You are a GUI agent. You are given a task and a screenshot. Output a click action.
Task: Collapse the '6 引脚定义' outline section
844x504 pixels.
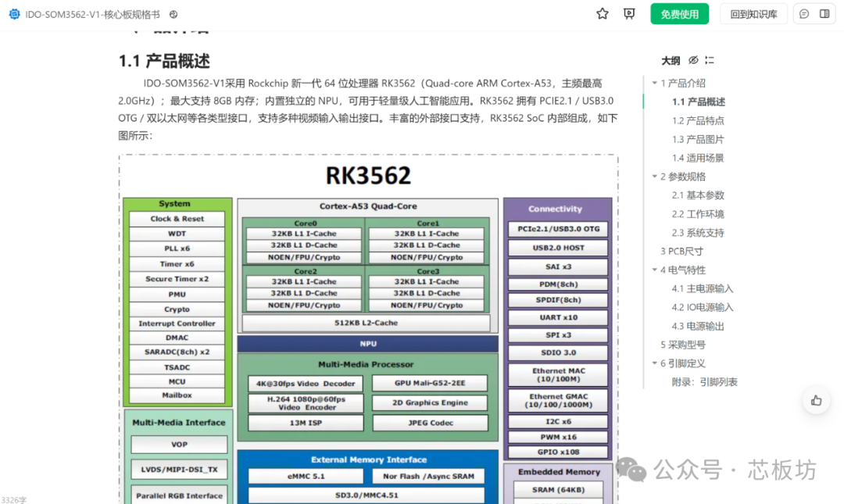point(655,363)
